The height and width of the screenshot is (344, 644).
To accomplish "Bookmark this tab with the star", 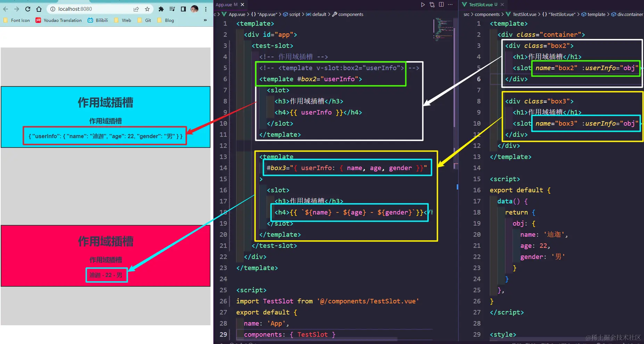I will pyautogui.click(x=147, y=9).
